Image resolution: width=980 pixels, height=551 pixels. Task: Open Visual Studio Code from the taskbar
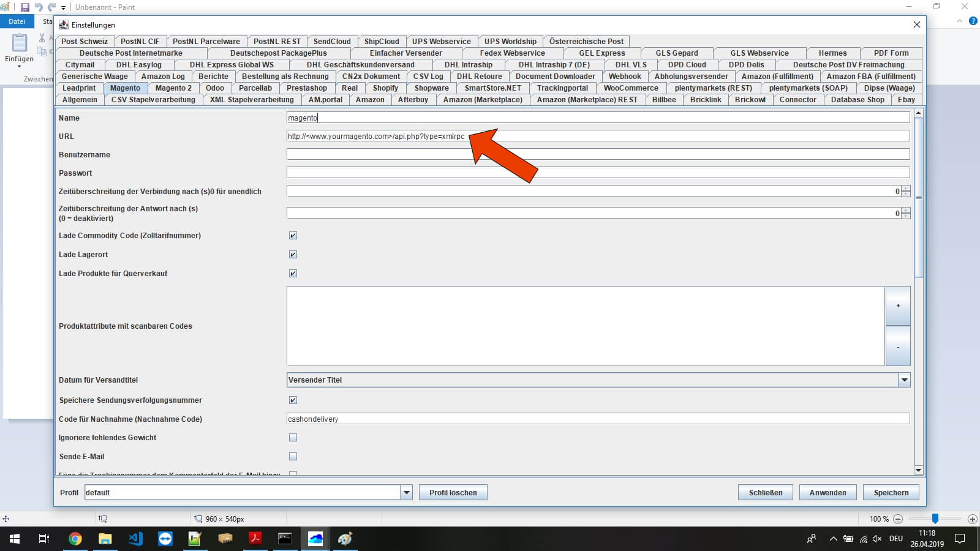135,539
